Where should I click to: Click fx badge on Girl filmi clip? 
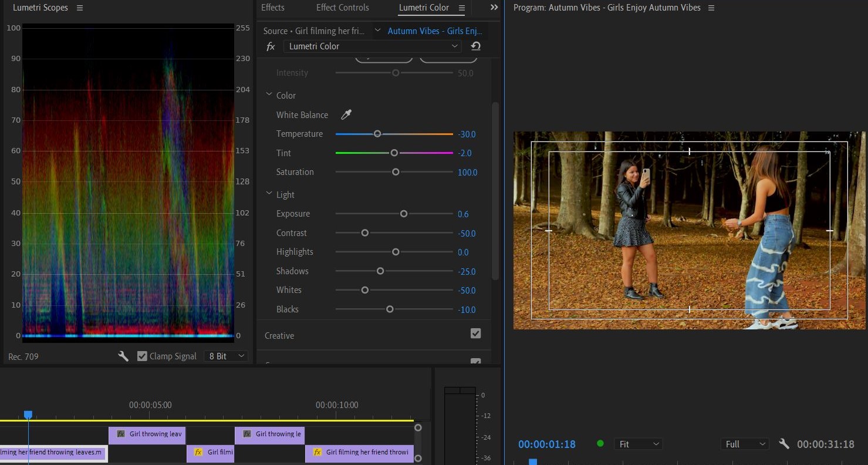[x=198, y=452]
